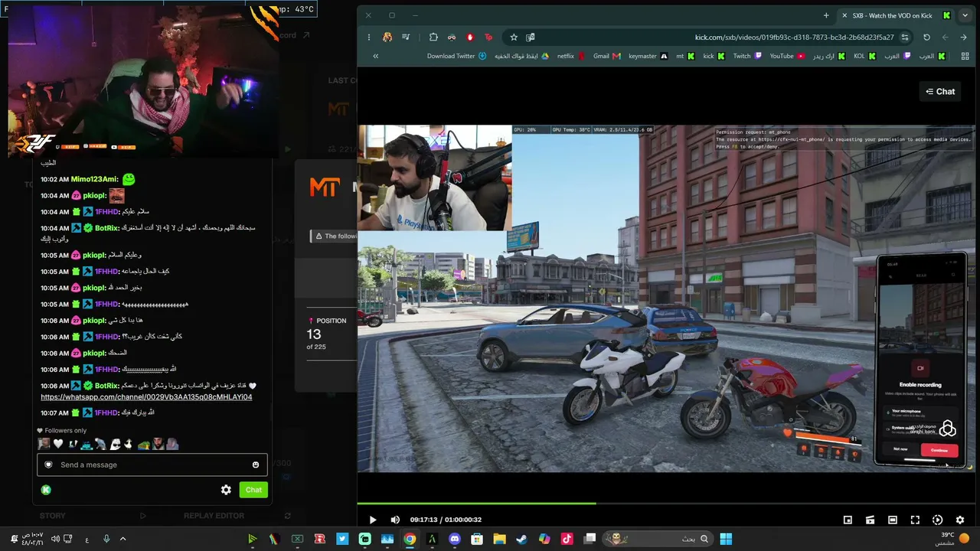Open the emoji picker in chat input
Screen dimensions: 980x551
click(x=256, y=465)
